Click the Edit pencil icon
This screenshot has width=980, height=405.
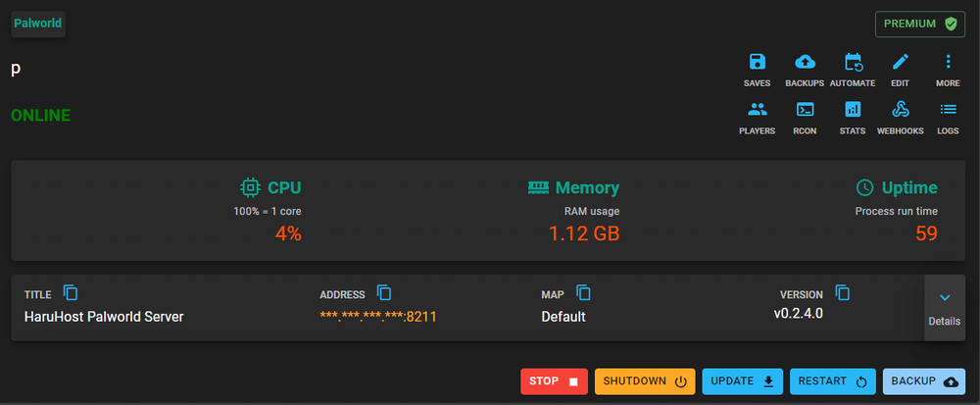901,62
